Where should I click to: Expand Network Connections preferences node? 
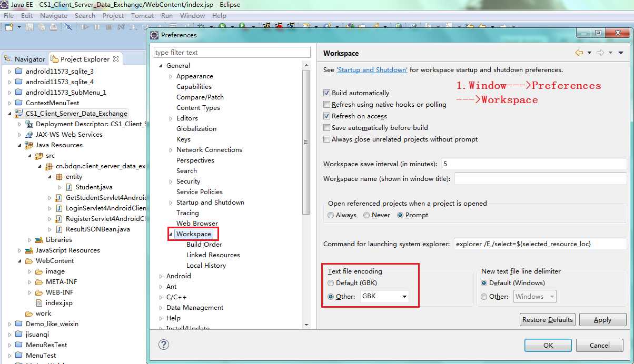(171, 150)
